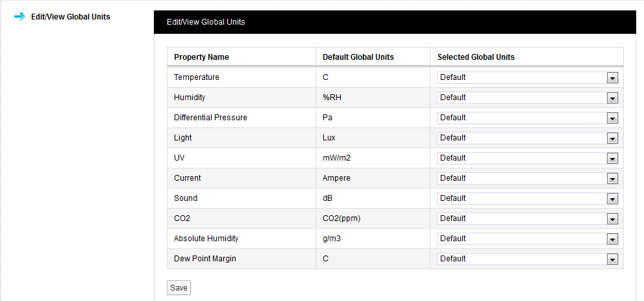This screenshot has height=301, width=644.
Task: Click the Save button
Action: (x=179, y=287)
